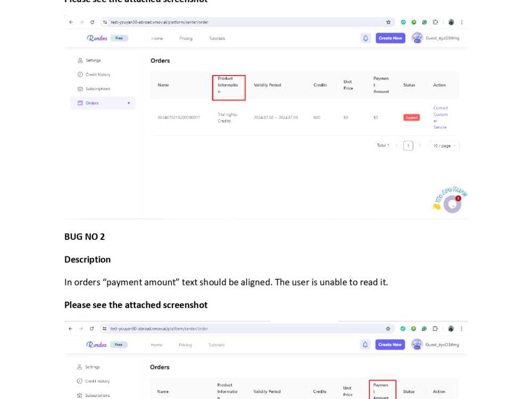The height and width of the screenshot is (399, 532).
Task: Click Description heading
Action: 88,259
